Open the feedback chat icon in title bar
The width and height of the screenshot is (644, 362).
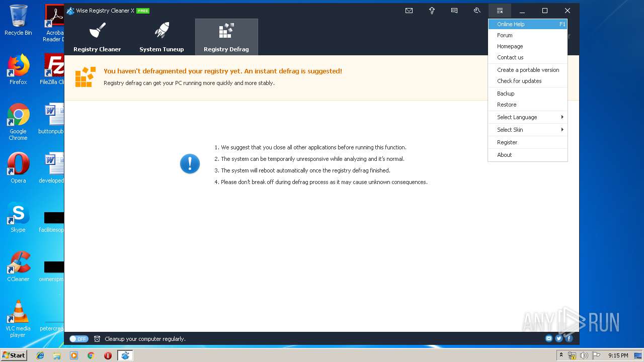click(x=454, y=11)
